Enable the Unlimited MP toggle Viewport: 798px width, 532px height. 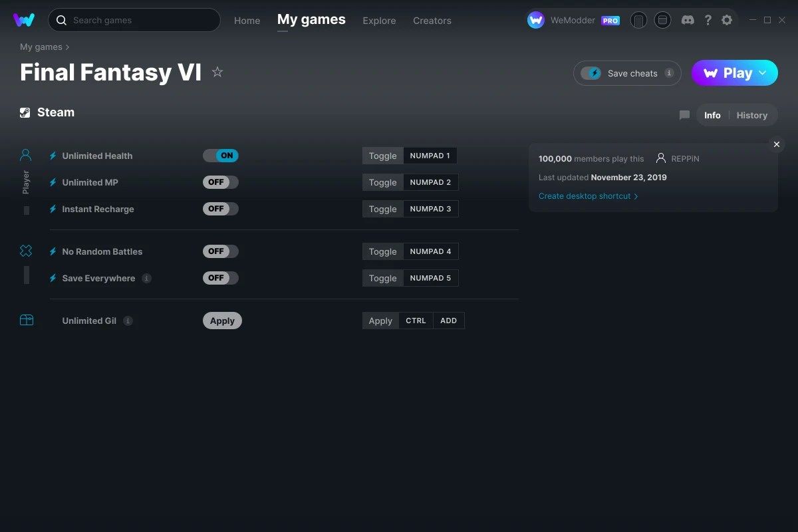click(220, 182)
